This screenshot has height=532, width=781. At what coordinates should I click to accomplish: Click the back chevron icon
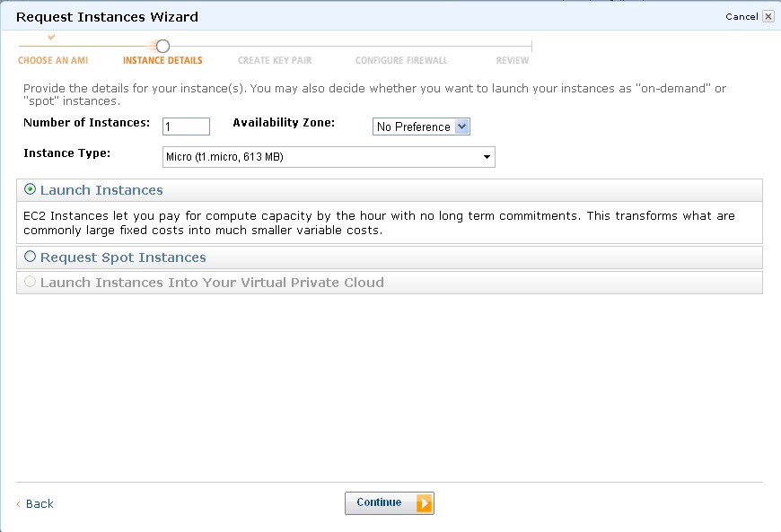coord(19,504)
